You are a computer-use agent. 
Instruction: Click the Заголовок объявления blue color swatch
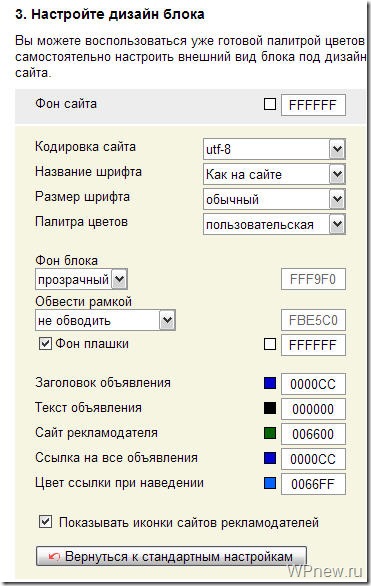pyautogui.click(x=270, y=383)
